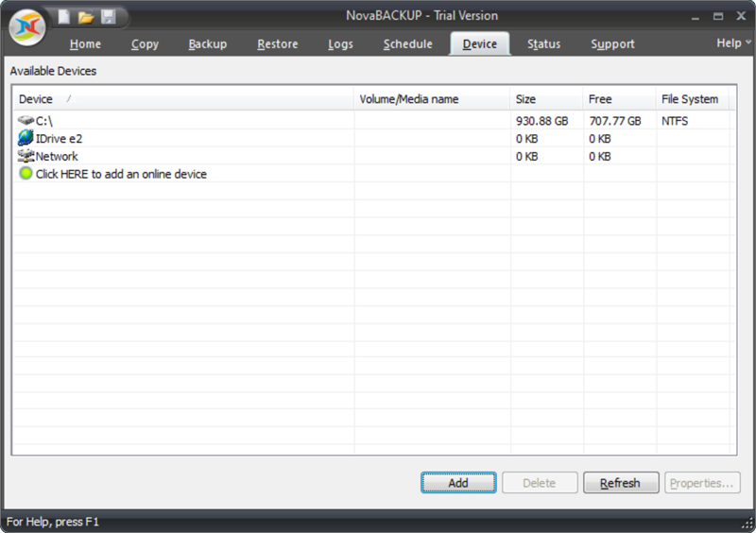Select the Network device icon

(x=26, y=155)
